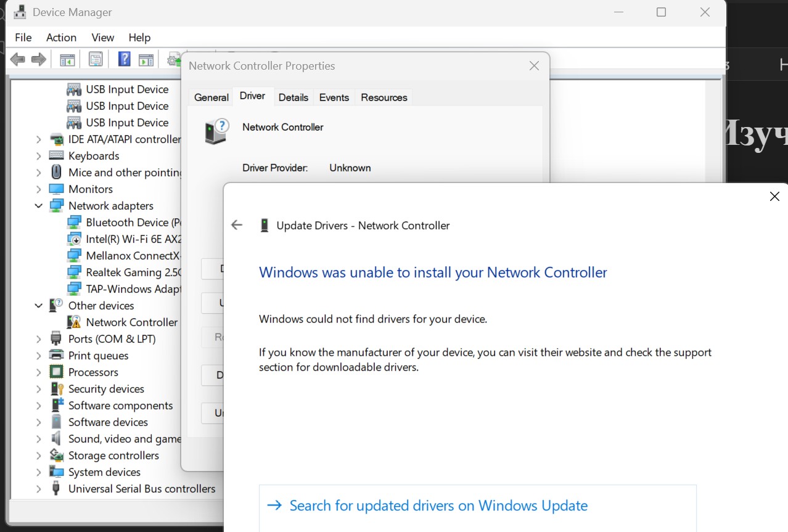Click the Storage controllers category icon
Screen dimensions: 788x532
57,456
